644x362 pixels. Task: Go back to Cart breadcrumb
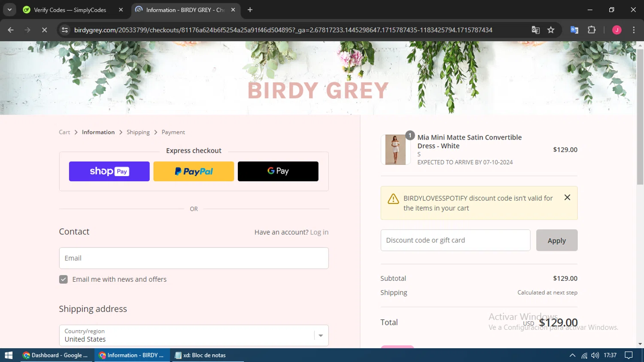click(64, 132)
